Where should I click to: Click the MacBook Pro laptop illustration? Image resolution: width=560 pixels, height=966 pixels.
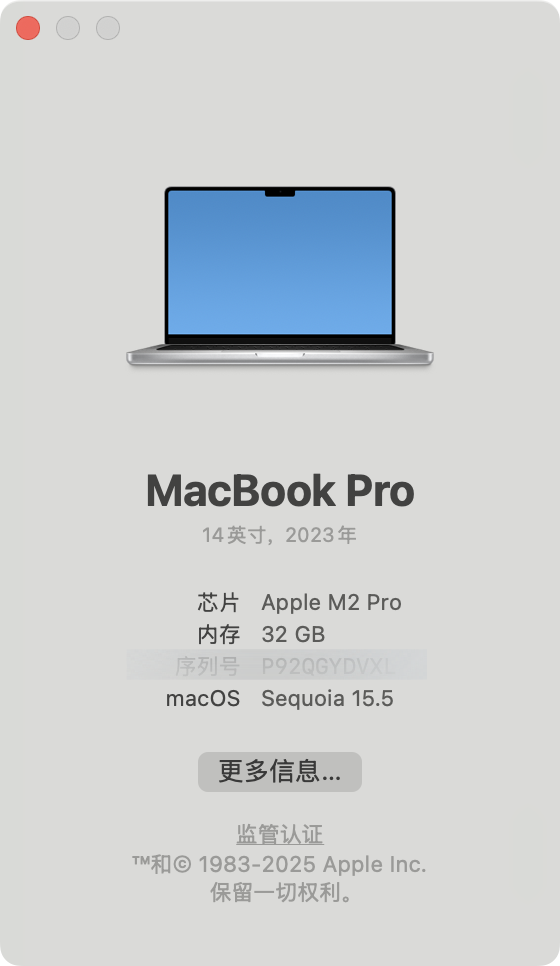280,276
